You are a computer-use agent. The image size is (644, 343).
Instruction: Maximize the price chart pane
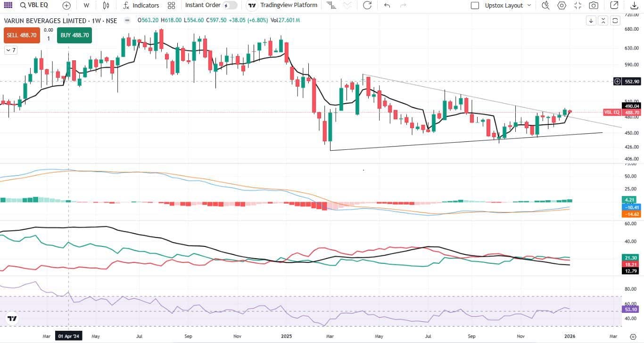pos(615,21)
